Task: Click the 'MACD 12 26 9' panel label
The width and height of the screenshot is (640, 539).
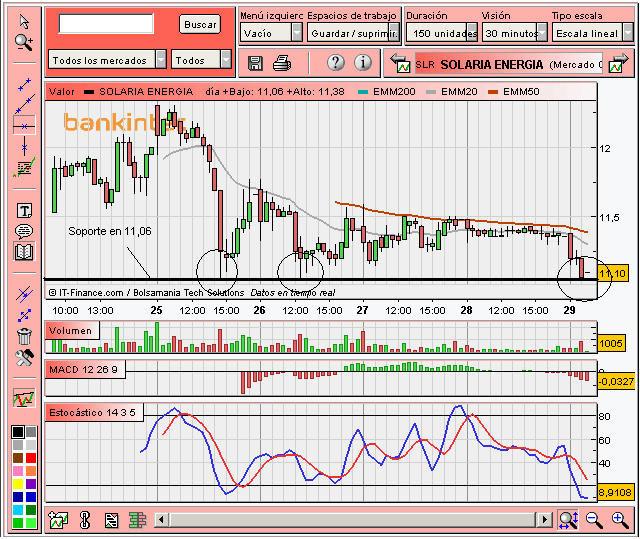Action: 84,370
